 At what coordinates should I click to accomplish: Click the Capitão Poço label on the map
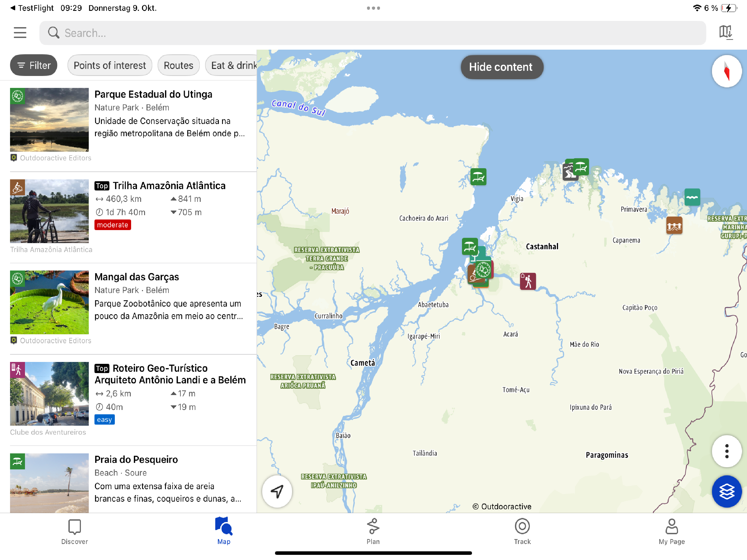coord(640,307)
